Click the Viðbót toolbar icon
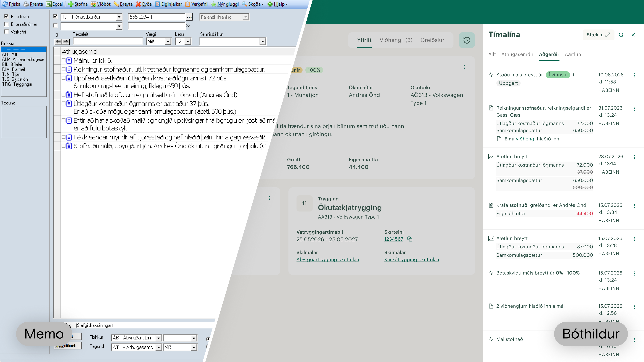Viewport: 644px width, 362px height. (x=93, y=4)
